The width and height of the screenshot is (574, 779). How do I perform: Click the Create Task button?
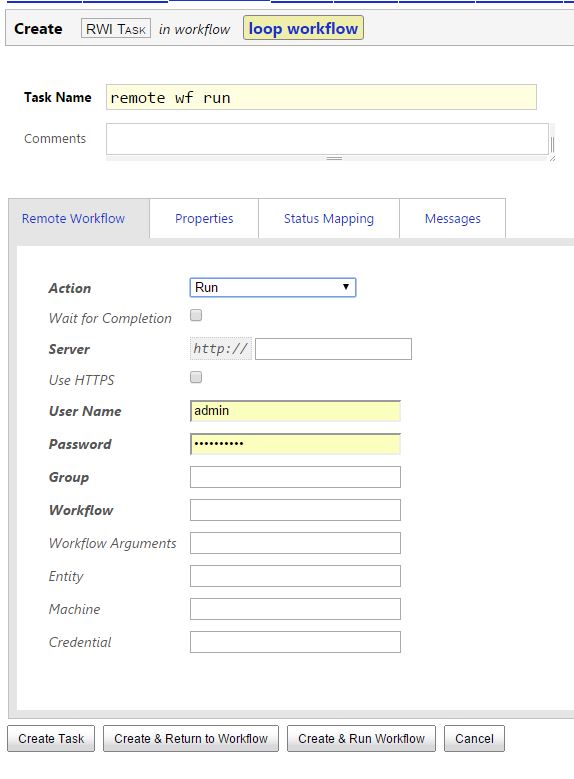(51, 739)
